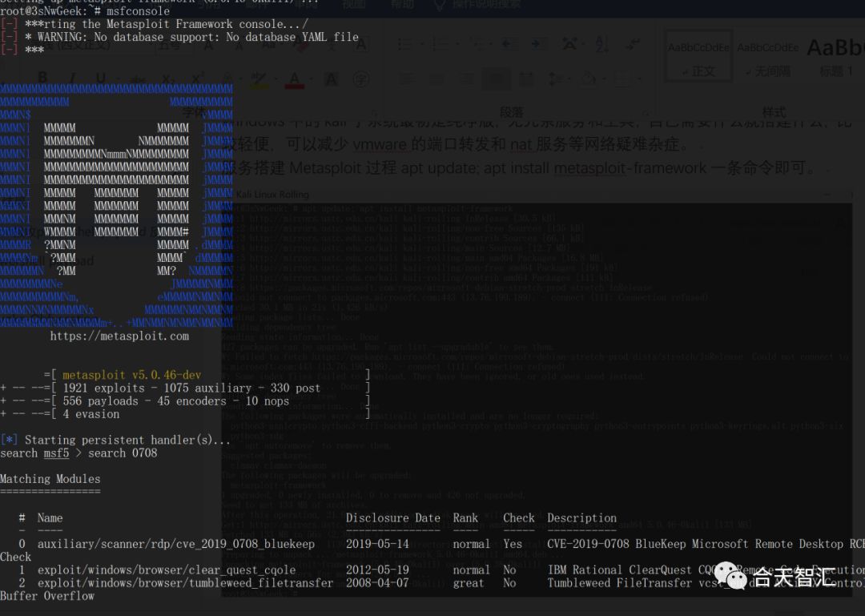Click the tumbleweed_filetransfer exploit module name
865x616 pixels.
pos(185,583)
